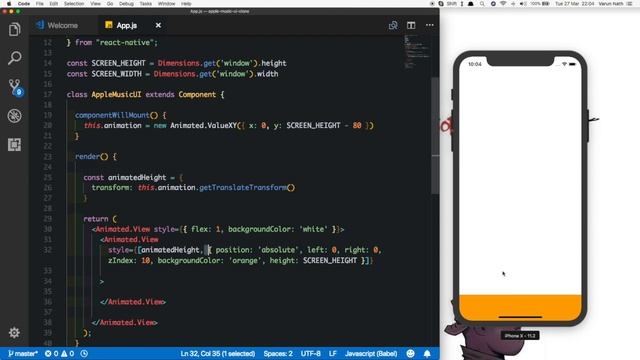Open the Debug menu
The width and height of the screenshot is (640, 360).
pos(126,4)
